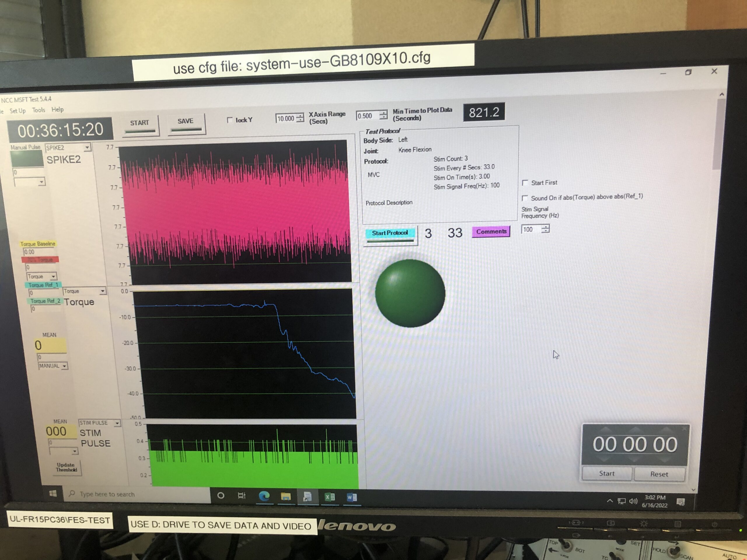Show hidden system tray icons chevron
Viewport: 747px width, 560px height.
point(610,501)
